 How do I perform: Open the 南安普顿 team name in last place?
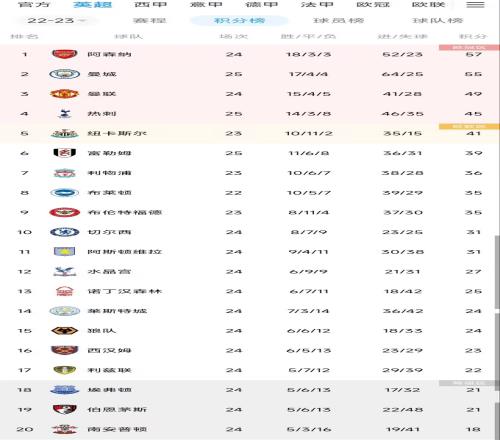pos(117,429)
